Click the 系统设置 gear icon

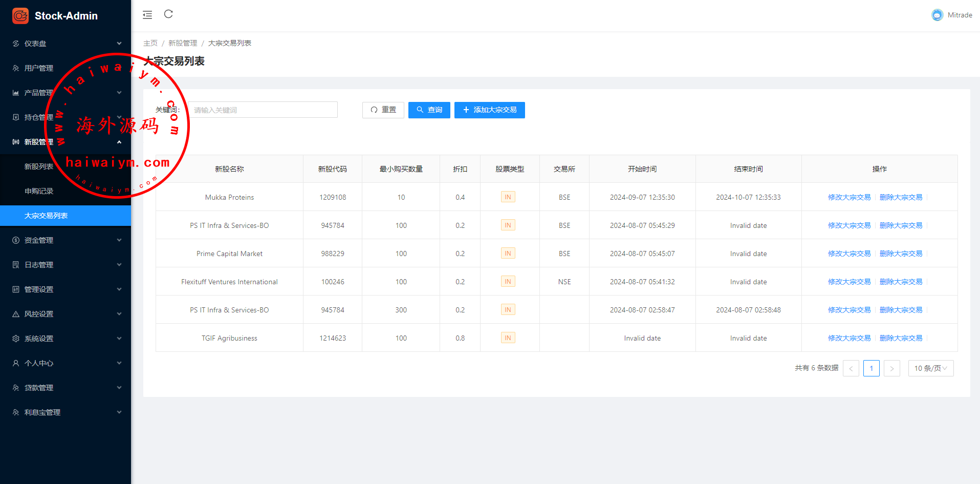(x=16, y=339)
